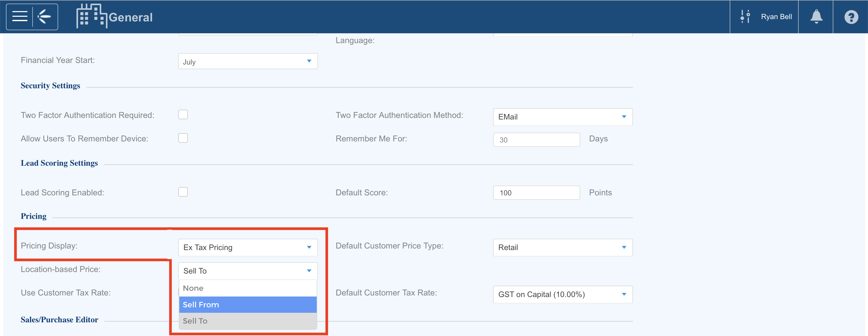The height and width of the screenshot is (336, 868).
Task: Enable Allow Users To Remember Device
Action: coord(183,138)
